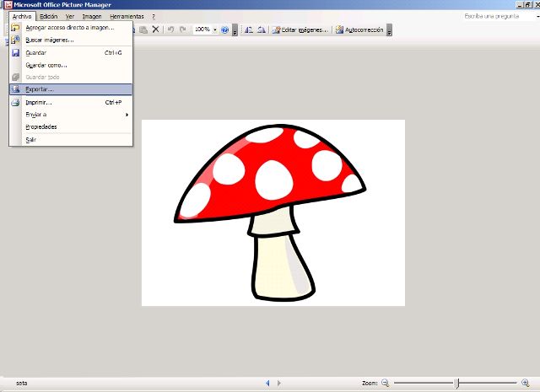
Task: Click the Guardar menu entry
Action: [x=36, y=52]
